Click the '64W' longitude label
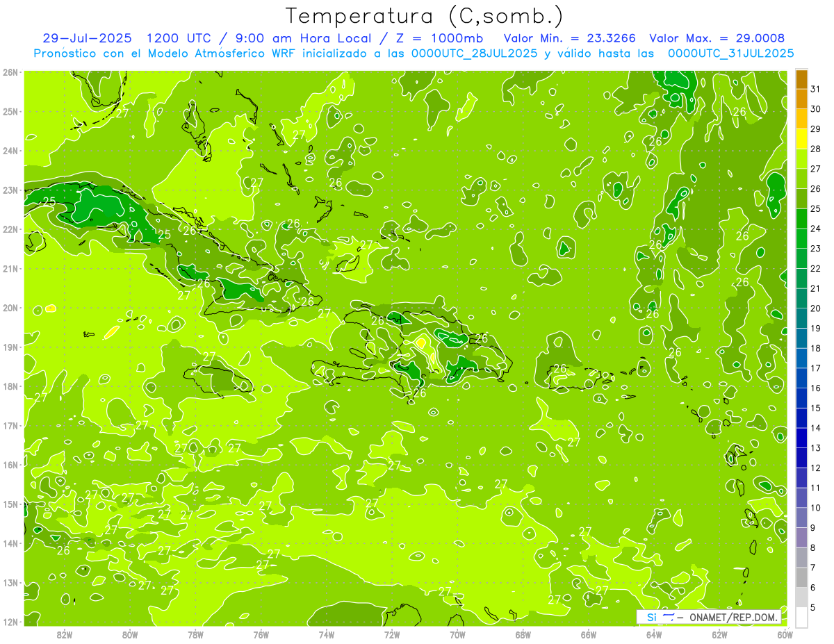The image size is (834, 644). point(654,634)
